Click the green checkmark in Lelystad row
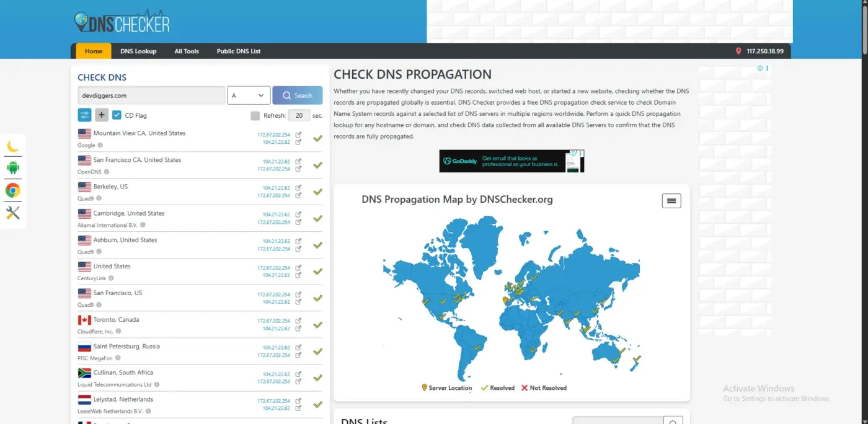 tap(317, 404)
